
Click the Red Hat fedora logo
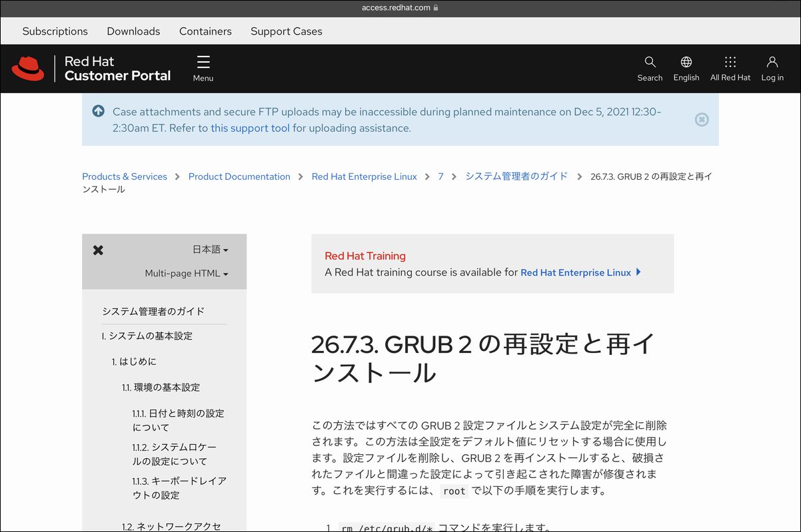[27, 69]
